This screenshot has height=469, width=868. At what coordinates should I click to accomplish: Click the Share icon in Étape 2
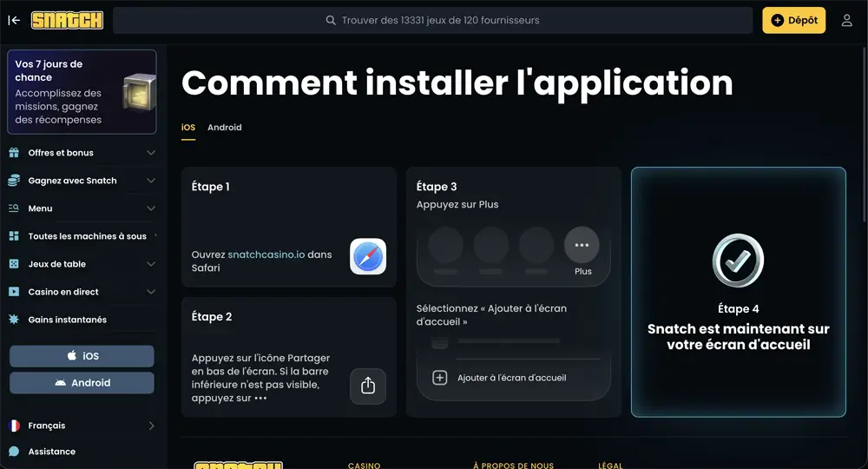pyautogui.click(x=368, y=386)
